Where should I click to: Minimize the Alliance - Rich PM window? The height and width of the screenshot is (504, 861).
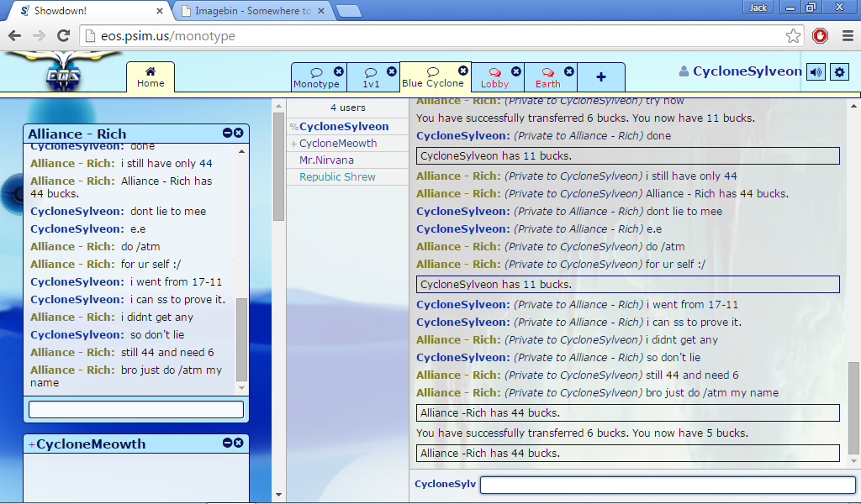tap(227, 133)
